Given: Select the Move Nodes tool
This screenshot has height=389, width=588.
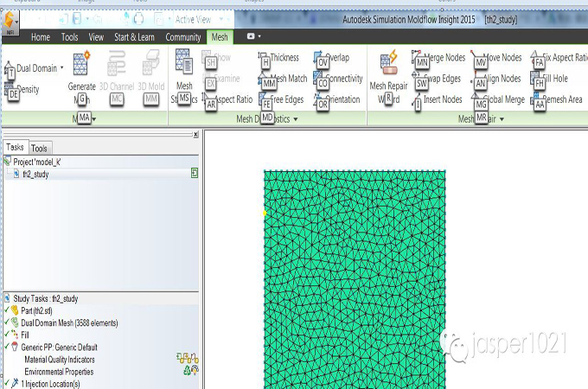Looking at the screenshot, I should click(496, 58).
